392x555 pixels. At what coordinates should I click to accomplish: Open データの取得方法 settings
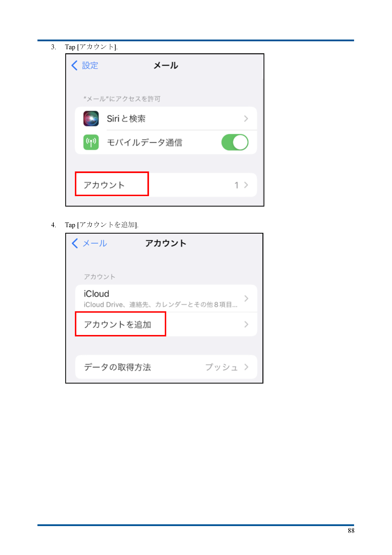[166, 367]
